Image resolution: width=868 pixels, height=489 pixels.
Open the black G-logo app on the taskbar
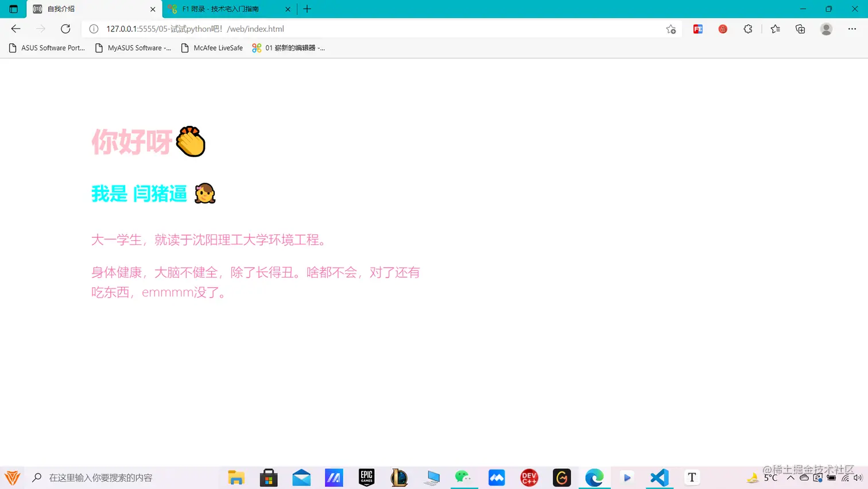coord(562,478)
